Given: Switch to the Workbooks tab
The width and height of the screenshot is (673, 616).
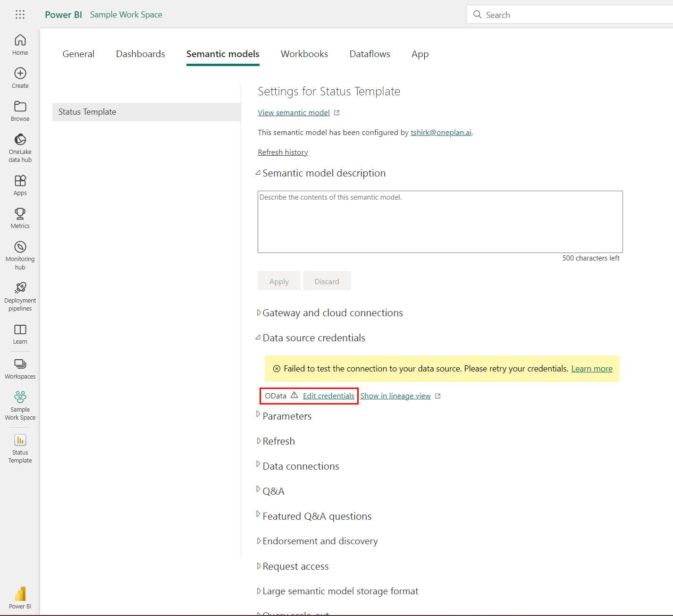Looking at the screenshot, I should tap(304, 54).
